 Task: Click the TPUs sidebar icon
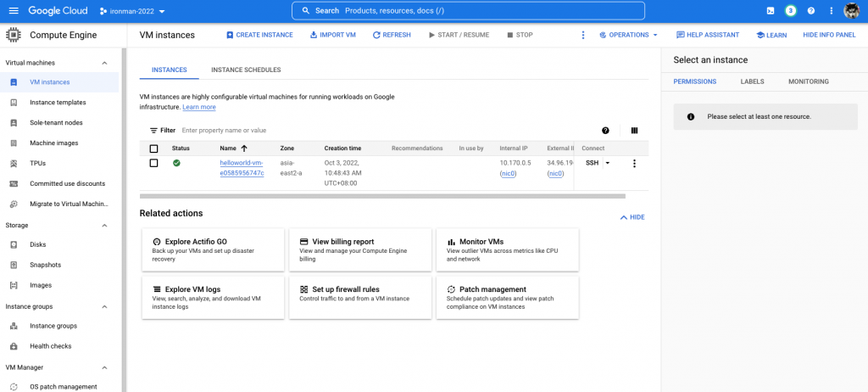[x=14, y=164]
